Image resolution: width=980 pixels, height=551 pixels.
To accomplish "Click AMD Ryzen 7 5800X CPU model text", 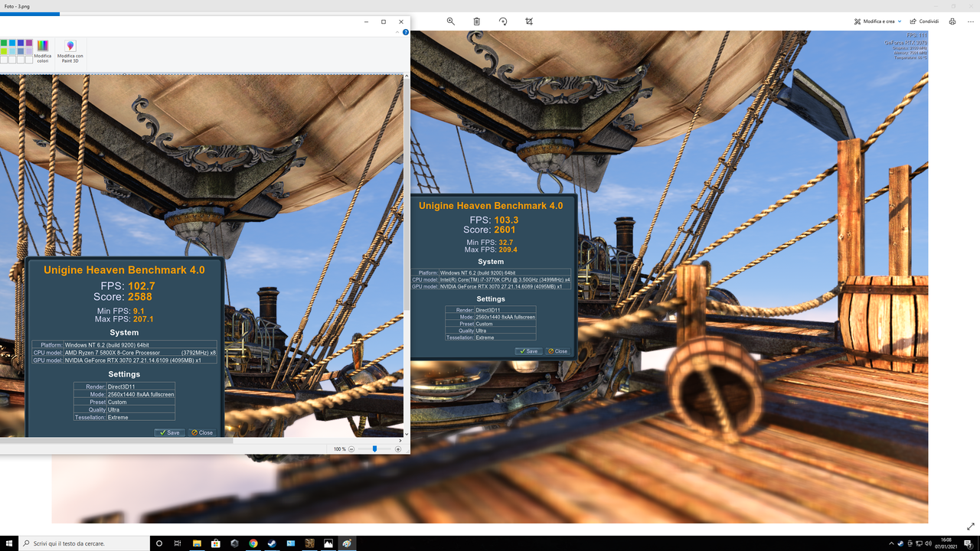I will [113, 353].
